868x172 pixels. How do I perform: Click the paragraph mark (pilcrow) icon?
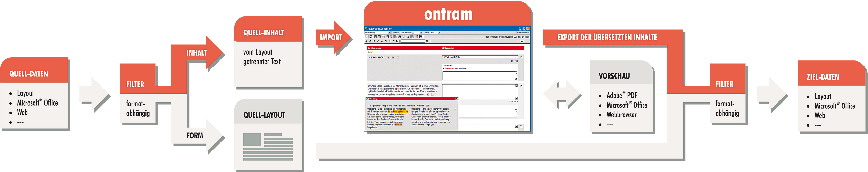coord(386,41)
